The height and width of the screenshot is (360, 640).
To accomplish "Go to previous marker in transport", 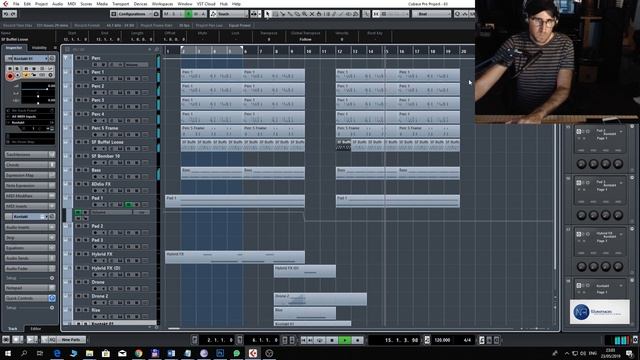I will pos(303,340).
